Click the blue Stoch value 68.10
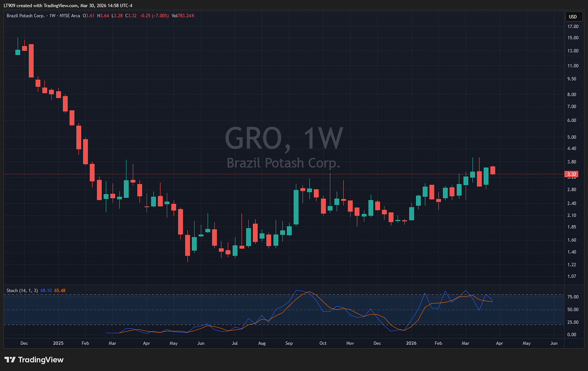This screenshot has height=371, width=588. coord(46,290)
